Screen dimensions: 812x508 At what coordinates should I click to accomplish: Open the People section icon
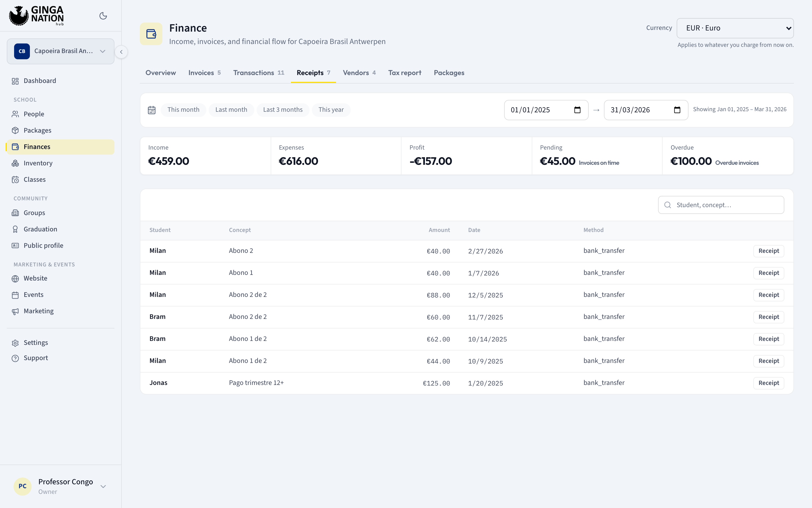tap(15, 114)
